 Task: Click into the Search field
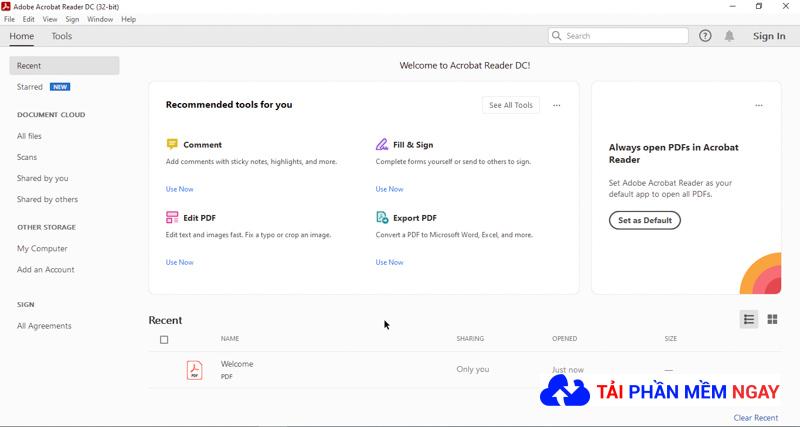[618, 36]
